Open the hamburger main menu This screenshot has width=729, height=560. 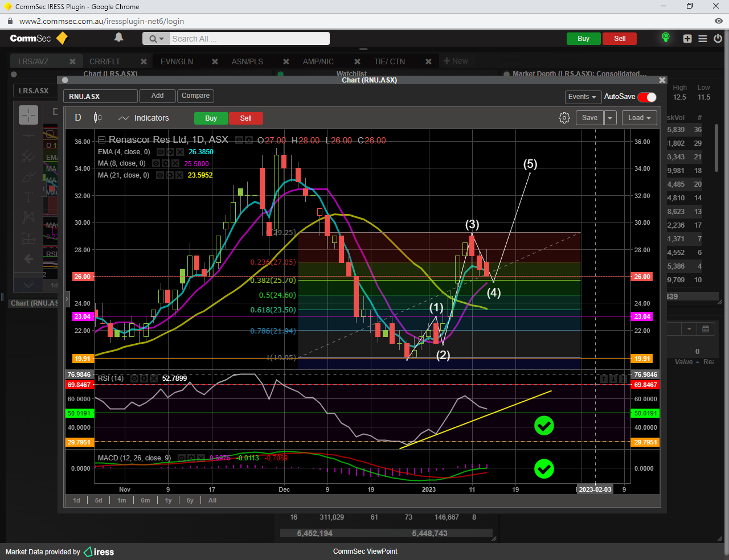(x=703, y=39)
